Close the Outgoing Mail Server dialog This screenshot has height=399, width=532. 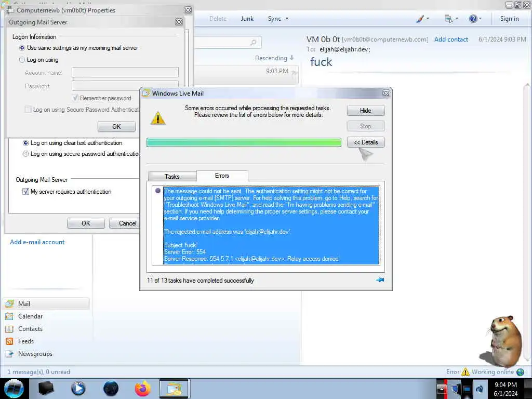pyautogui.click(x=179, y=22)
